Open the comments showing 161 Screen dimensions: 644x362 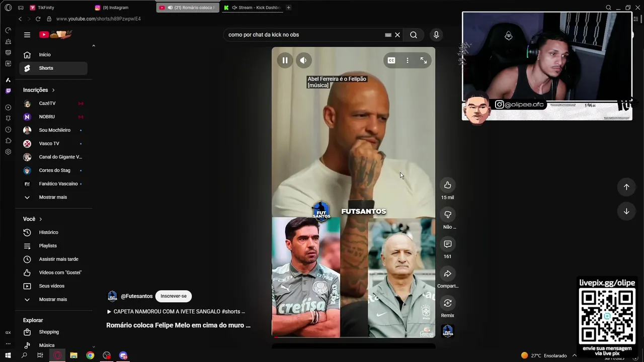pos(448,244)
